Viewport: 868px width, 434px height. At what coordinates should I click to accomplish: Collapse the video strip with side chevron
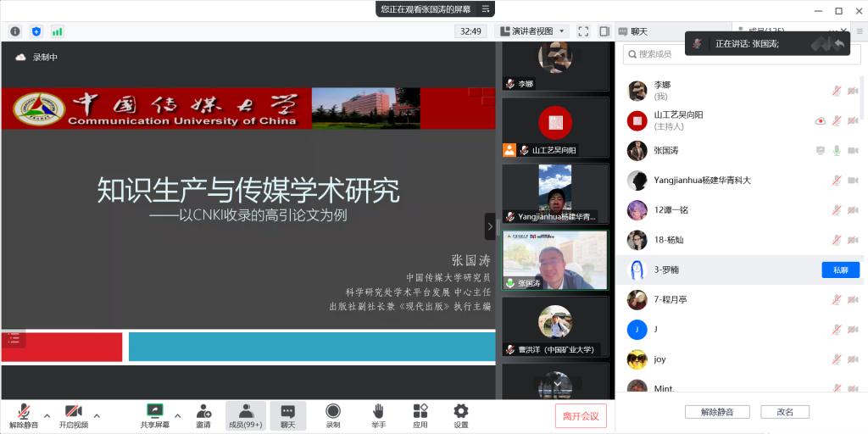[x=490, y=226]
